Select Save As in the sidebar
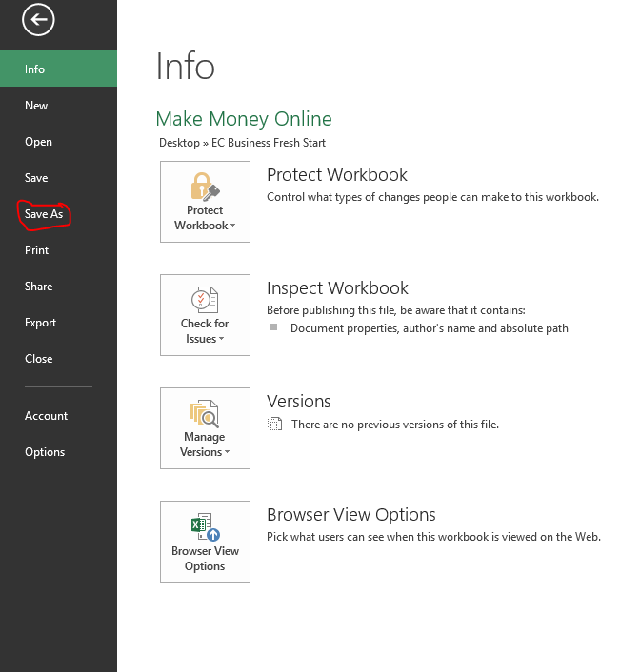Viewport: 640px width, 672px height. pos(44,214)
